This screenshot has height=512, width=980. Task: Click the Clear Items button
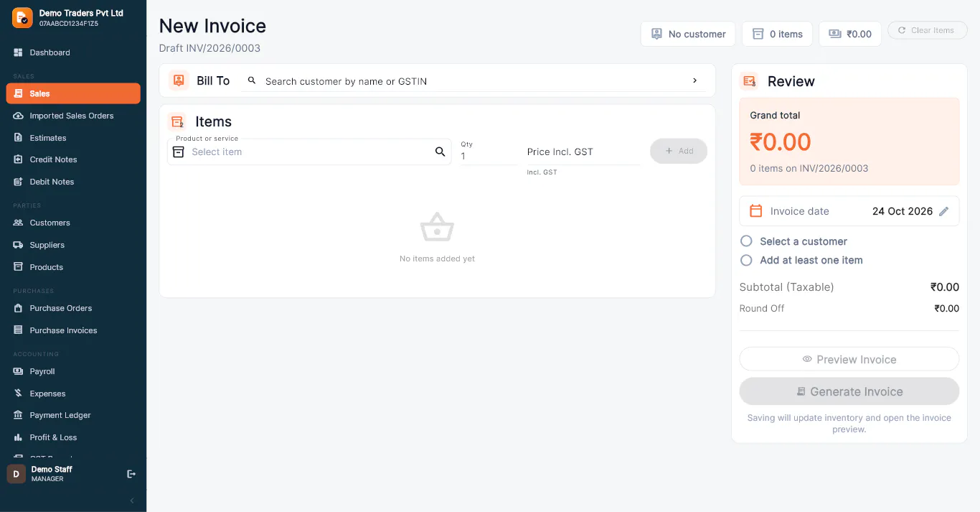928,30
